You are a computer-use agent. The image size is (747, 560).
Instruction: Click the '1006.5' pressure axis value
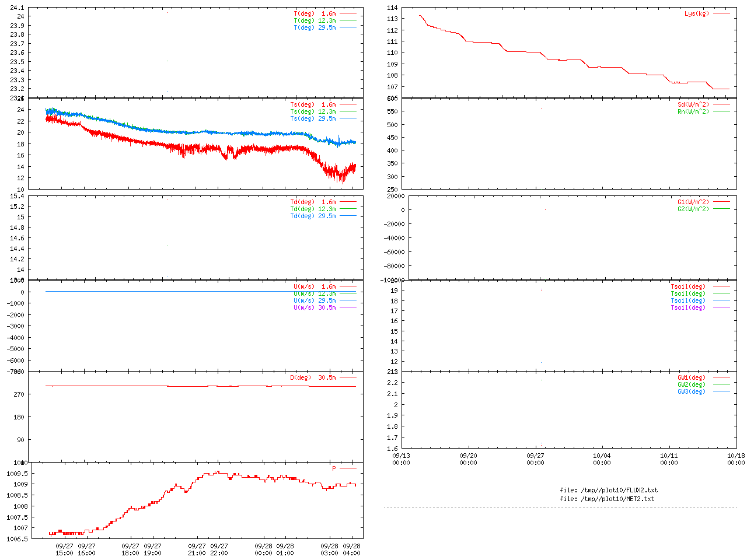pyautogui.click(x=18, y=539)
